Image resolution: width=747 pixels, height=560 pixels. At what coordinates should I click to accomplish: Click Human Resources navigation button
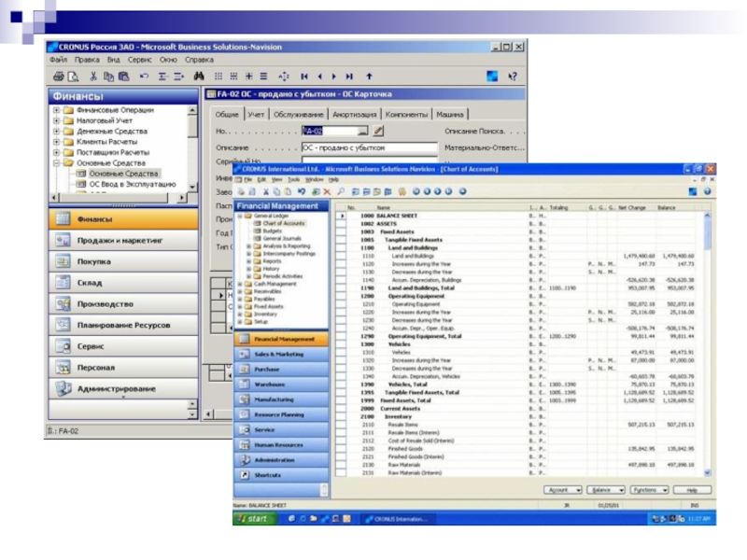click(x=281, y=445)
